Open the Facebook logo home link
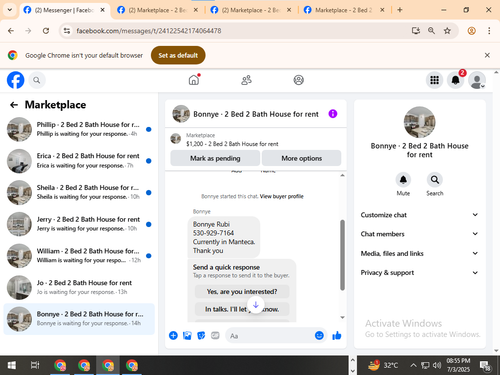 pos(16,80)
